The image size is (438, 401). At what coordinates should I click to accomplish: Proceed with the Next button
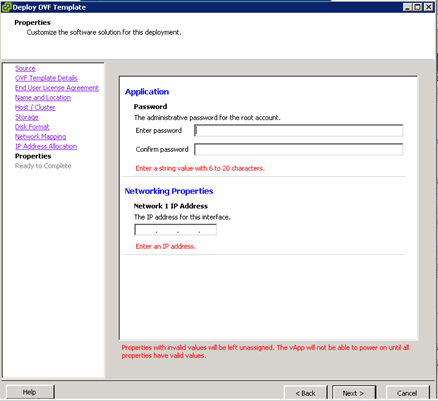click(353, 393)
